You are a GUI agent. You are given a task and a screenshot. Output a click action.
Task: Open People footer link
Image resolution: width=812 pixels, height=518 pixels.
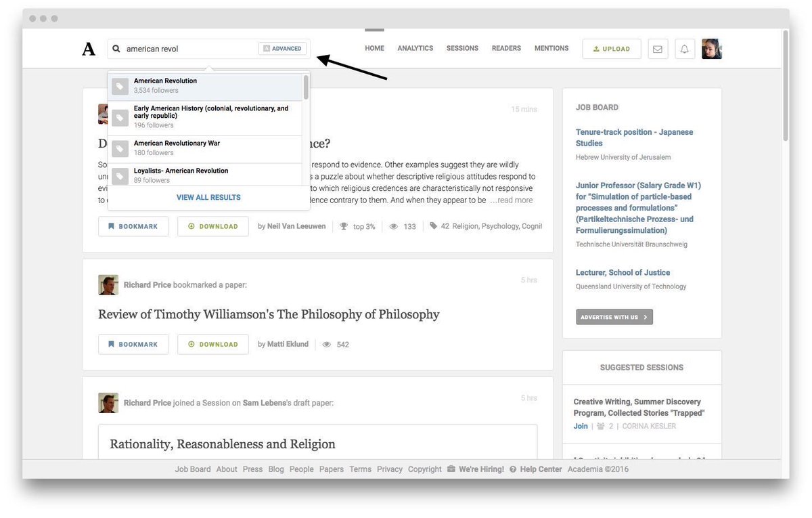(x=302, y=469)
